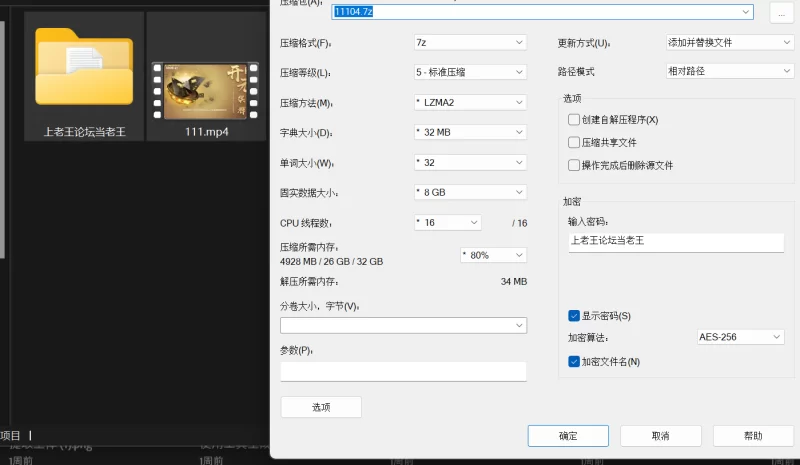Click the 参数(P) parameters input field
The height and width of the screenshot is (465, 800).
point(403,371)
